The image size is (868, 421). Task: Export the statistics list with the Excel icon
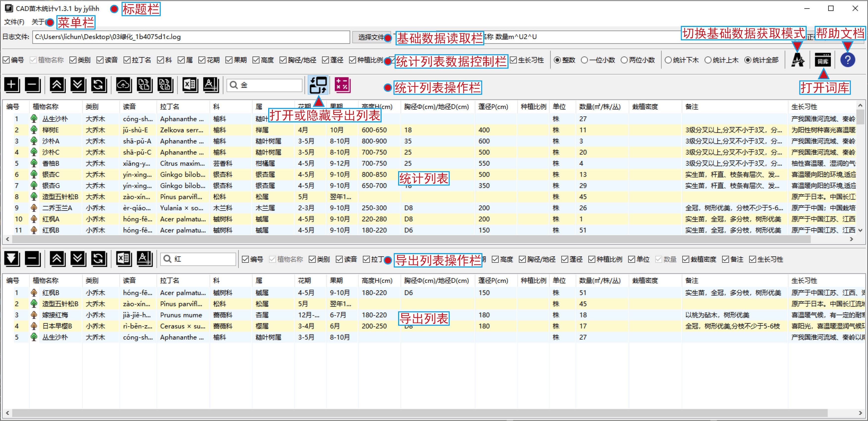[190, 85]
